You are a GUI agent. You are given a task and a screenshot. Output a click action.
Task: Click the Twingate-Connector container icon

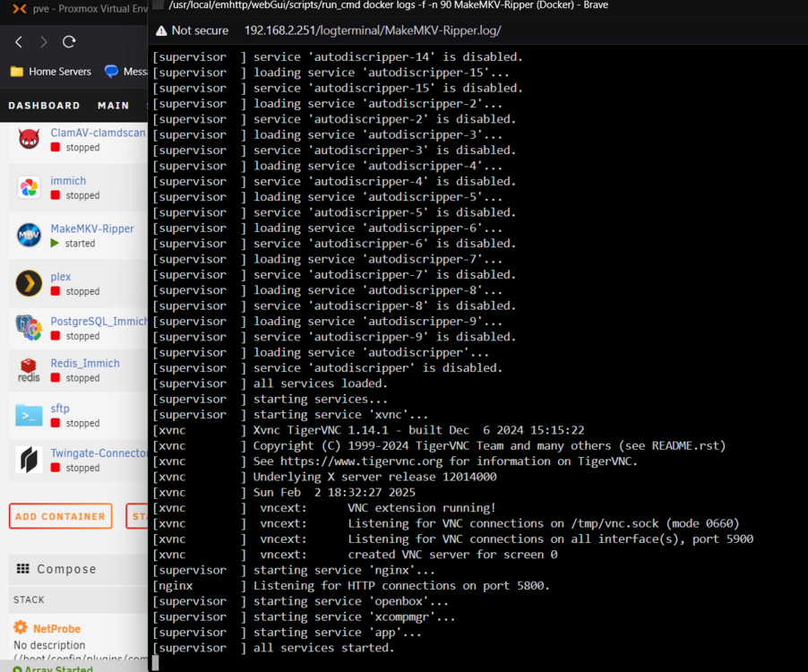(x=29, y=460)
